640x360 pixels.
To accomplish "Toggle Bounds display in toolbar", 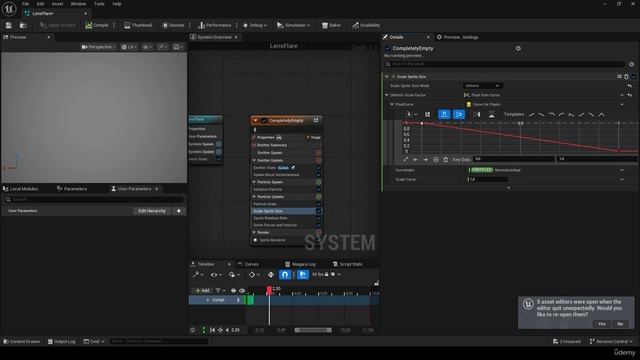I will coord(173,25).
